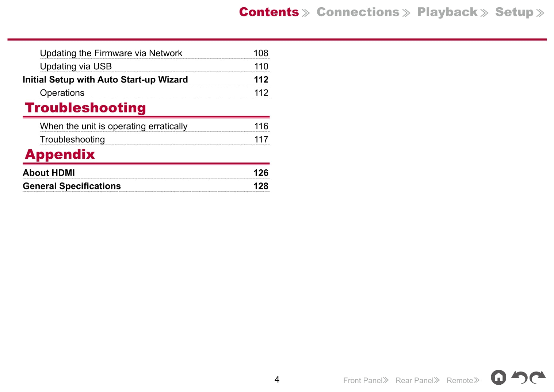Open Initial Setup with Auto Start-up Wizard

pyautogui.click(x=105, y=80)
